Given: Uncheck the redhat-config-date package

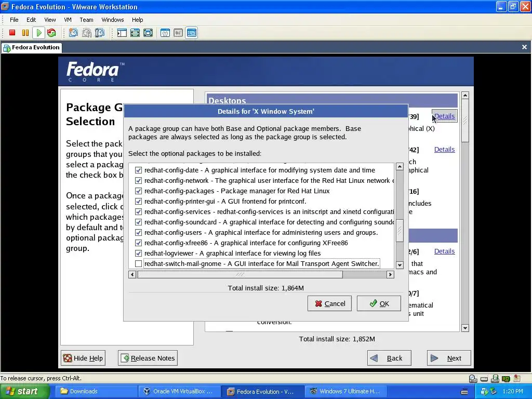Looking at the screenshot, I should [138, 170].
